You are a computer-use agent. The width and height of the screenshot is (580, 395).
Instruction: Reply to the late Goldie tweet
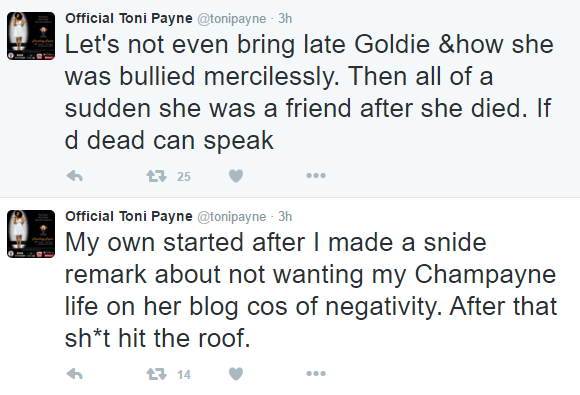coord(74,176)
